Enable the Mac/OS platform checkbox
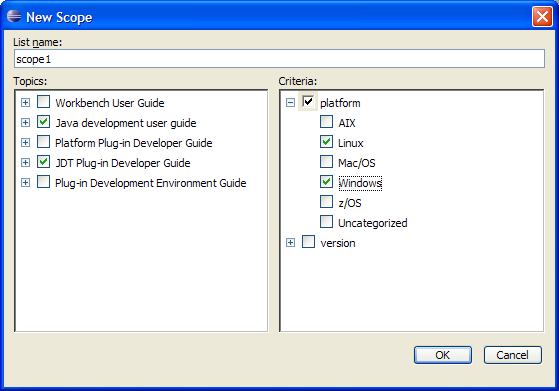This screenshot has width=559, height=391. (326, 162)
